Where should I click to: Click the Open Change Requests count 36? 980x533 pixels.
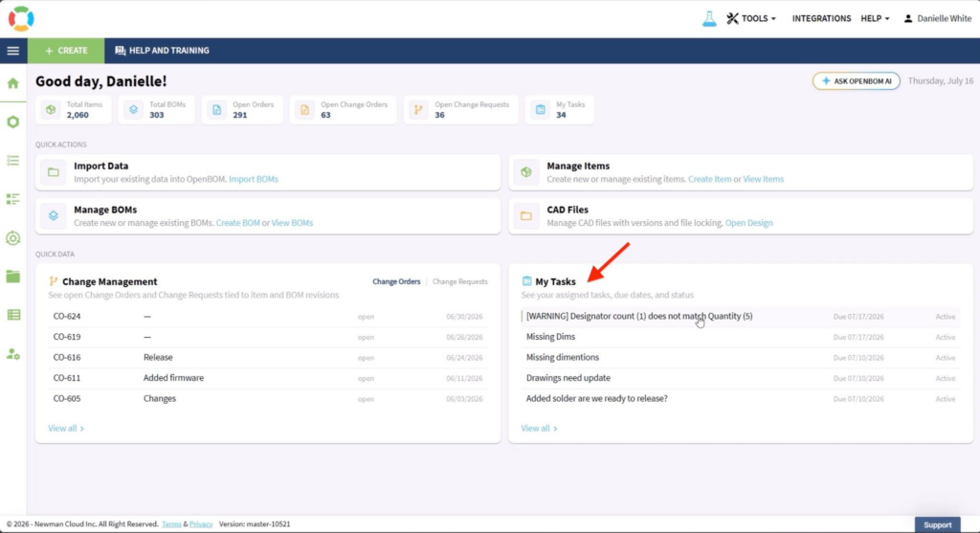pyautogui.click(x=439, y=115)
